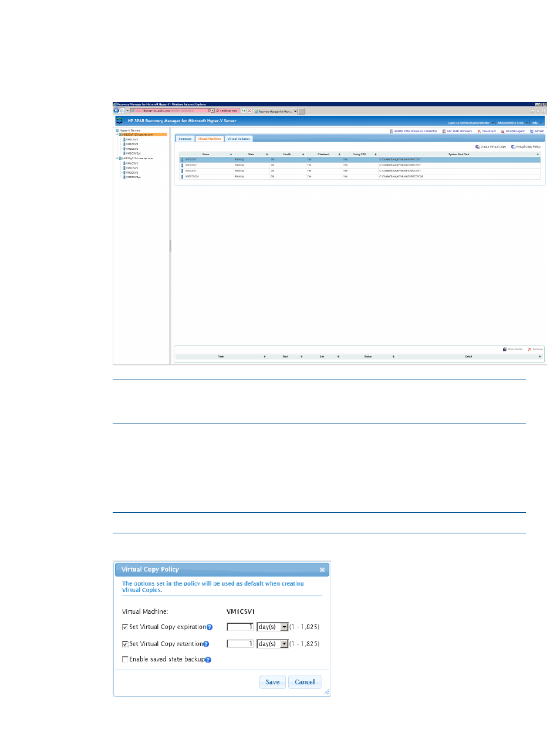Collapse the second Hyper-V server tree node
This screenshot has height=746, width=560.
pyautogui.click(x=117, y=159)
